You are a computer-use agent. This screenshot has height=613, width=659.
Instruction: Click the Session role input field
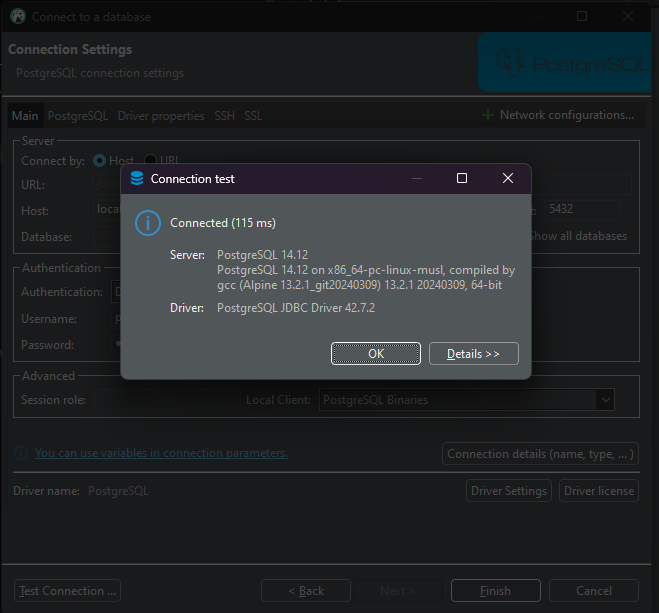[x=167, y=400]
